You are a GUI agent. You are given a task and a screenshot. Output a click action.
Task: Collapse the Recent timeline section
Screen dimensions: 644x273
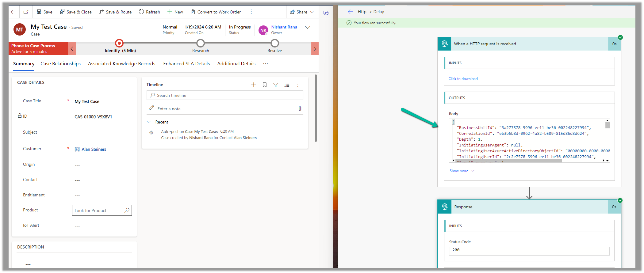149,122
